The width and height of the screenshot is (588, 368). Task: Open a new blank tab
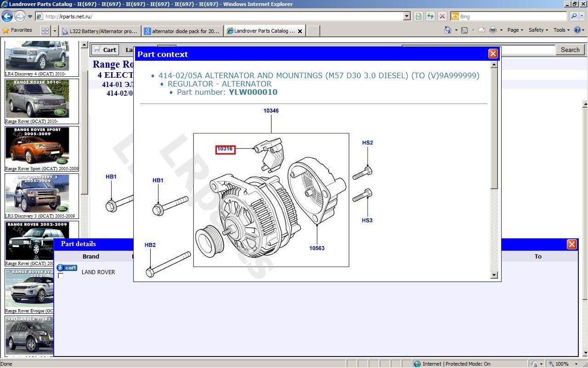click(x=313, y=31)
